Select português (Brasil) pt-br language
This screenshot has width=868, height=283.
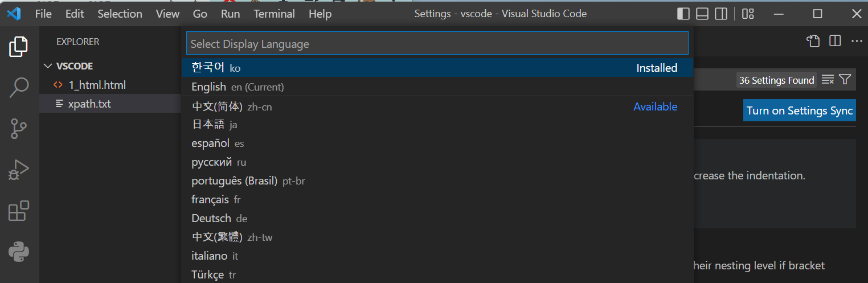(x=437, y=181)
